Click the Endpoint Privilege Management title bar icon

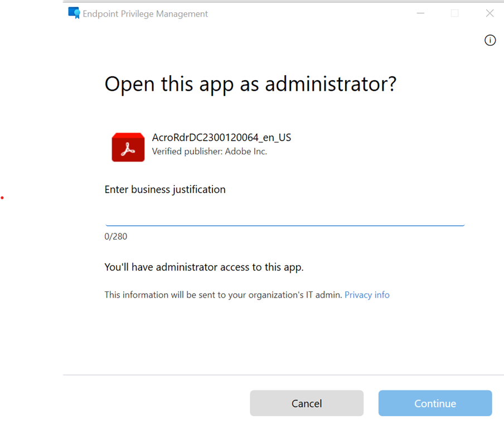[74, 13]
